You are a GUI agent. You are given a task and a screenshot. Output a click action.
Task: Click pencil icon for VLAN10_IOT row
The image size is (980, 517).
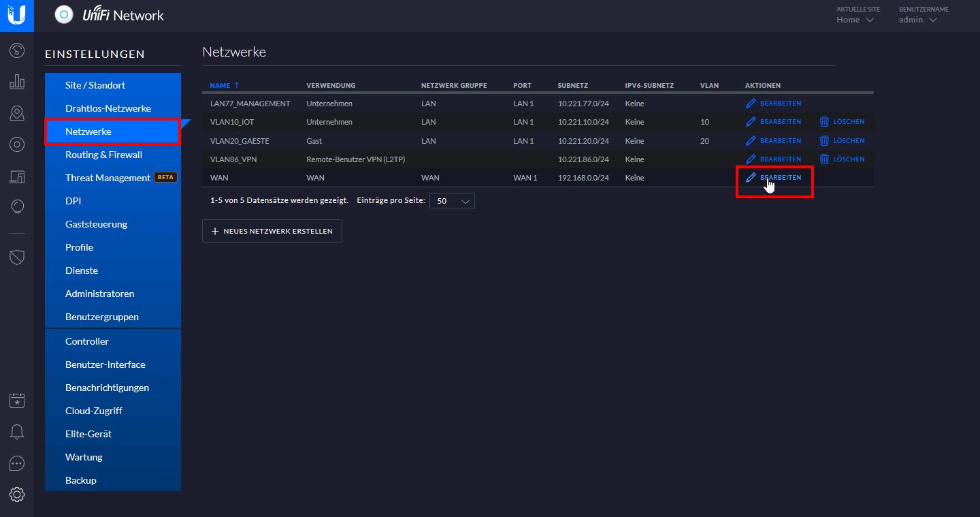[751, 122]
